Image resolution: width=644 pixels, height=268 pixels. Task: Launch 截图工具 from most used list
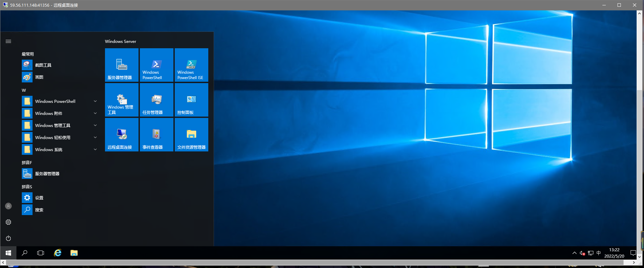60,65
